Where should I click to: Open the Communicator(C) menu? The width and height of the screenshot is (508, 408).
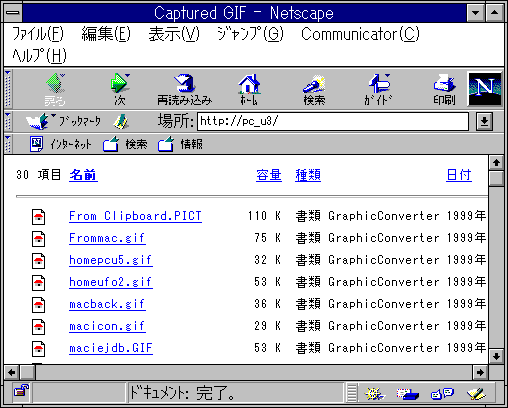[360, 34]
